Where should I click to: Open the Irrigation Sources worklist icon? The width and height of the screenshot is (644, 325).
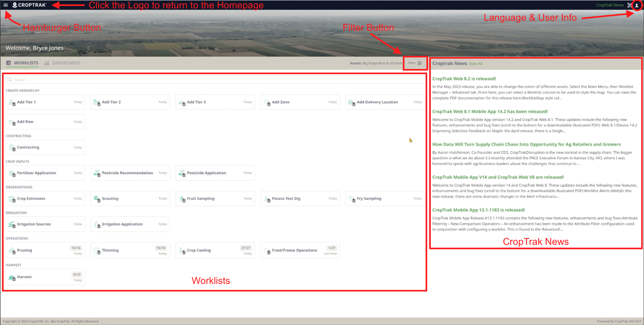click(12, 225)
